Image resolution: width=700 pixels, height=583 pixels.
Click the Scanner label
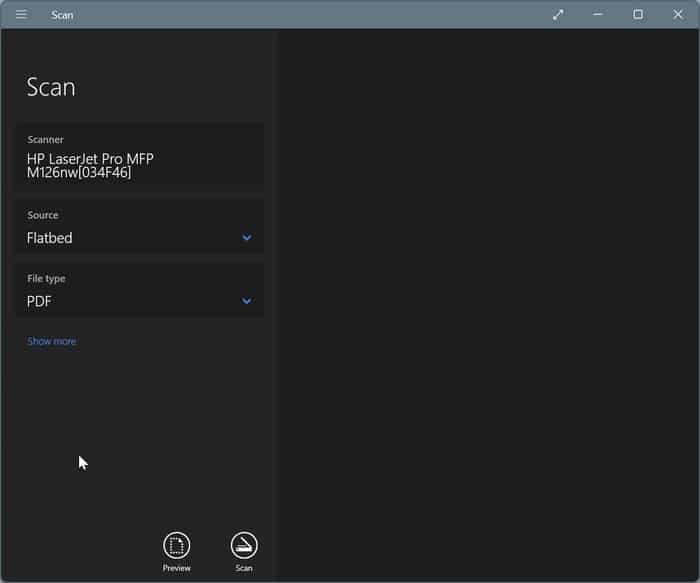[x=46, y=140]
